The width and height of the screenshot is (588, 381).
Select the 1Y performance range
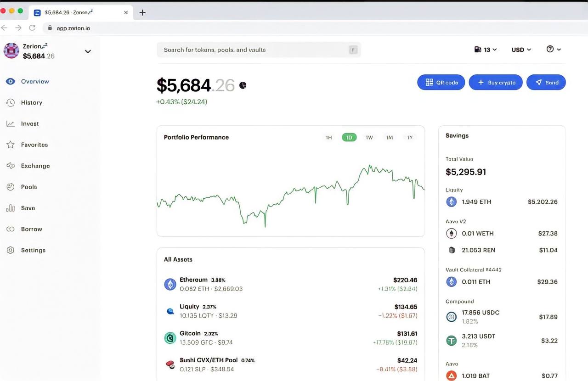pos(410,138)
